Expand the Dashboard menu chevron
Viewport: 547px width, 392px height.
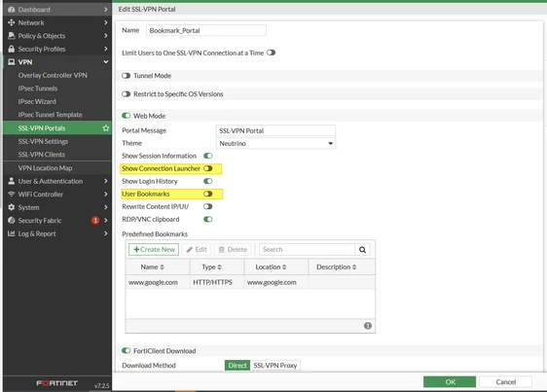coord(106,10)
